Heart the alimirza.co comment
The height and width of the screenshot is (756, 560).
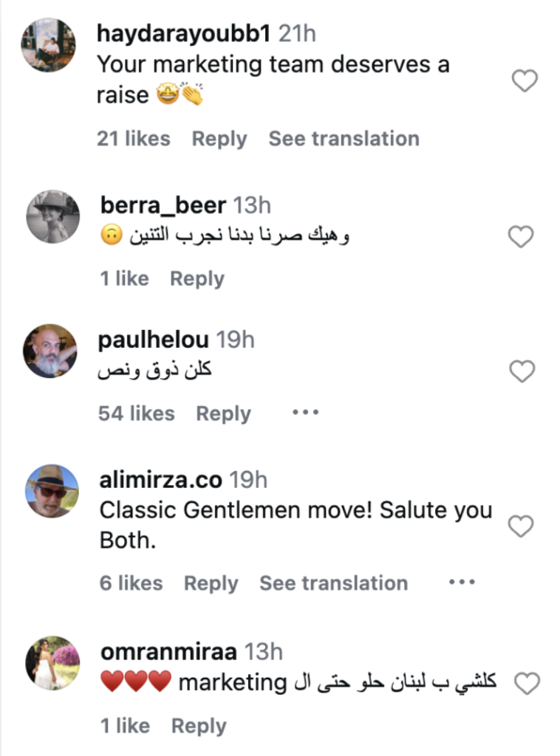[x=522, y=526]
